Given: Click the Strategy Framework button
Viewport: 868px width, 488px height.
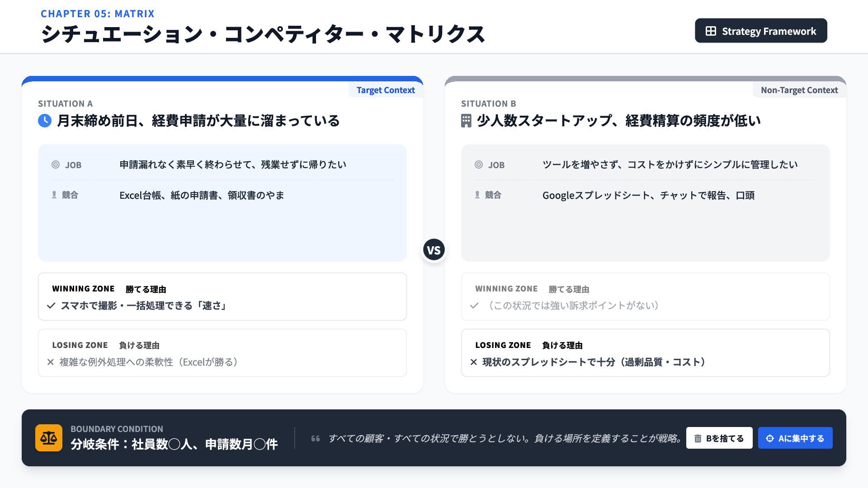Looking at the screenshot, I should click(x=761, y=31).
